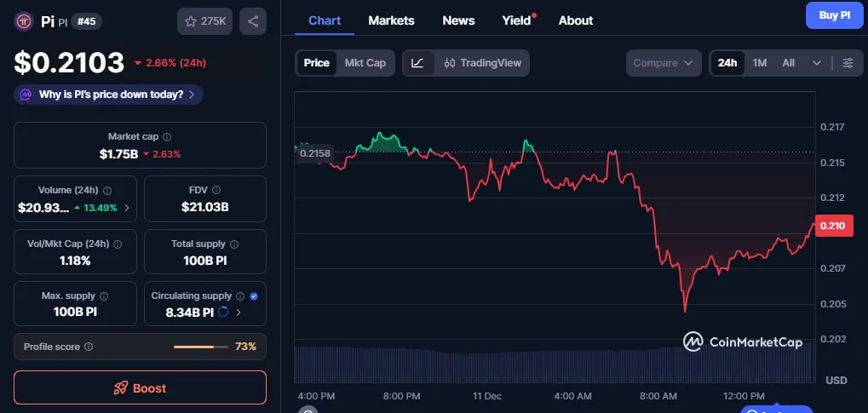Click the USD currency label
The height and width of the screenshot is (413, 868).
click(x=836, y=381)
